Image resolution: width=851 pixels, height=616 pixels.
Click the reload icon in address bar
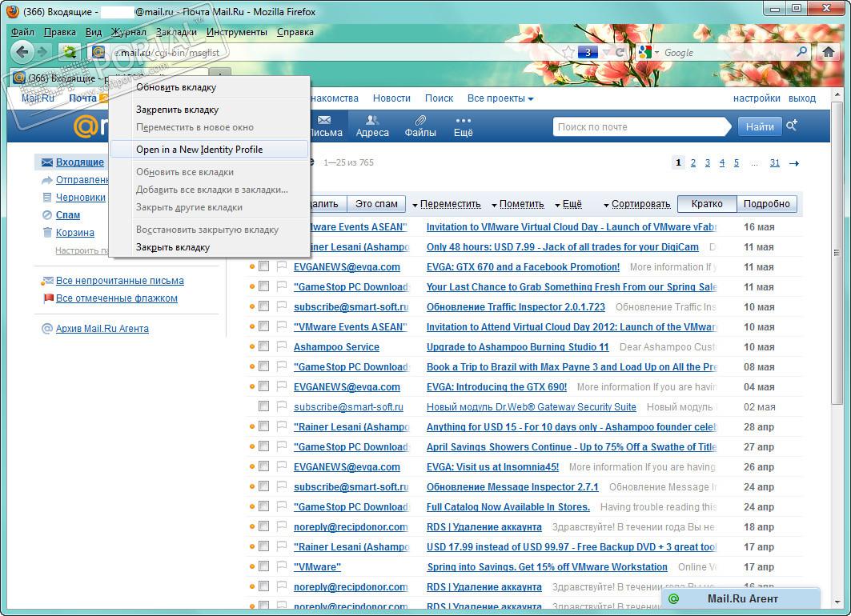pos(620,53)
